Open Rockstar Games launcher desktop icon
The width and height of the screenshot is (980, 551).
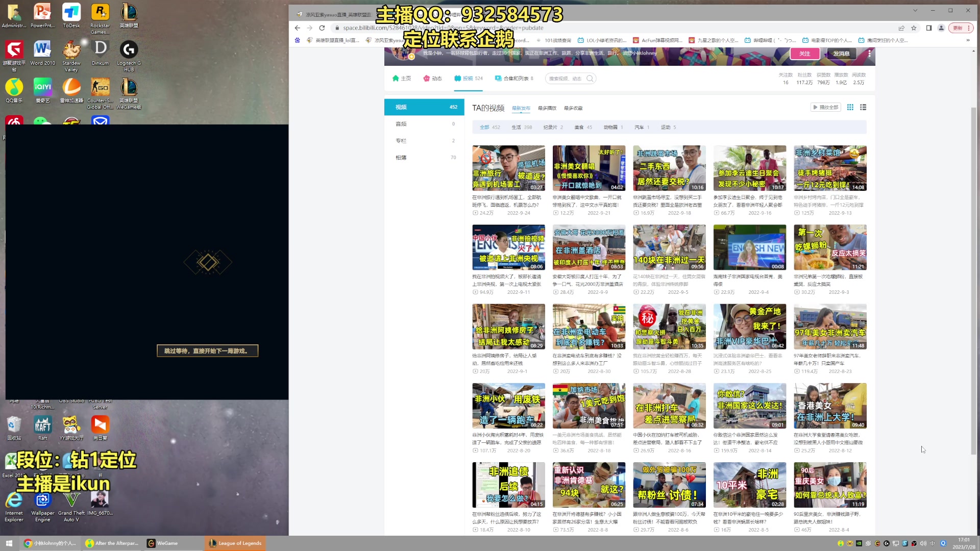(100, 18)
